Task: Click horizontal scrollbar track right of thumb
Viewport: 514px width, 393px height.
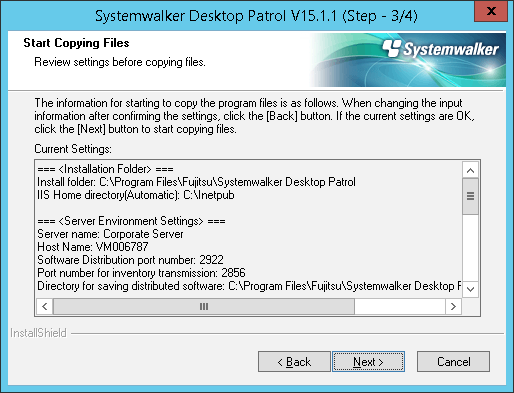Action: 400,306
